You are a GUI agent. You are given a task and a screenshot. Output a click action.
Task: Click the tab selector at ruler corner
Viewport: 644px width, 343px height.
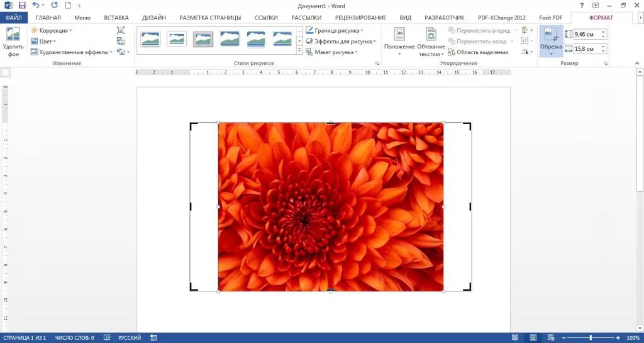(x=5, y=73)
